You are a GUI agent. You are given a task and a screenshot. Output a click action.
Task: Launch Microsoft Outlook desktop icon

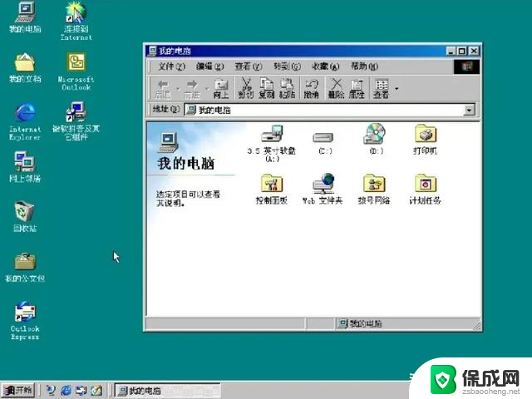click(x=76, y=71)
